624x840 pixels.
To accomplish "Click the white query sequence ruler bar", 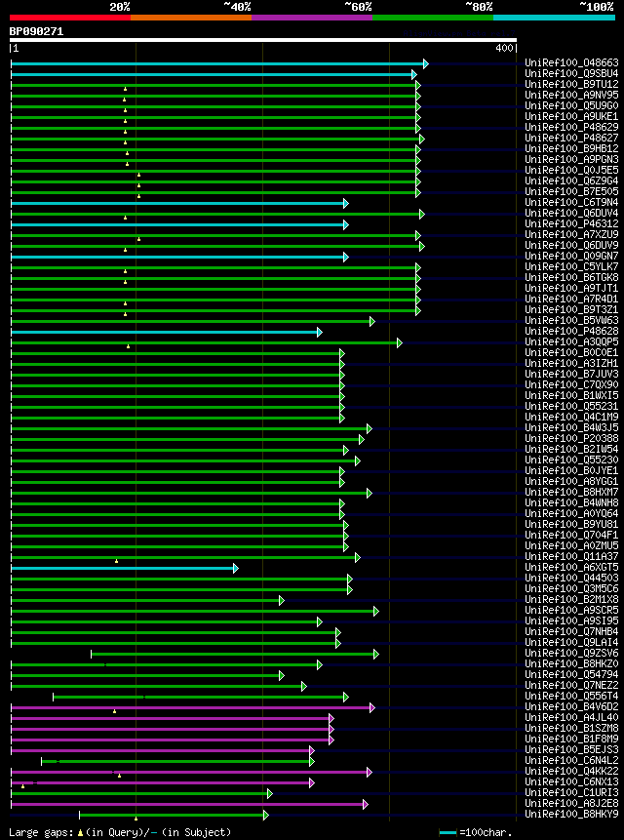I will click(263, 40).
